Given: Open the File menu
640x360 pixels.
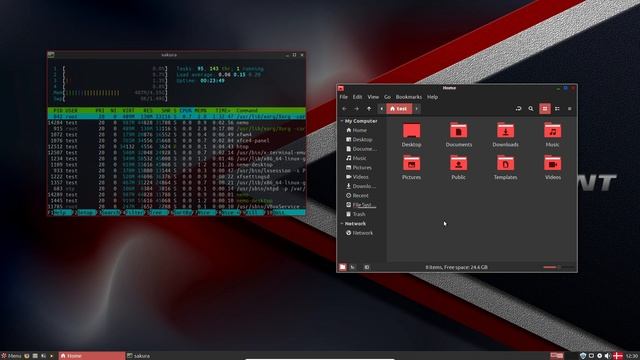Looking at the screenshot, I should (344, 97).
